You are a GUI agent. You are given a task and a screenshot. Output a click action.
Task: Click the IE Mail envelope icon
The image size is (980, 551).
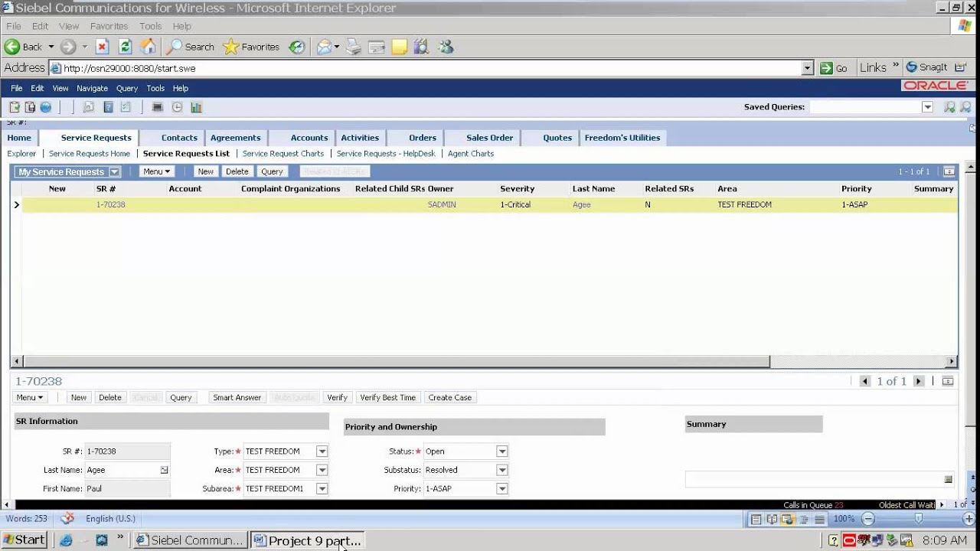coord(324,47)
